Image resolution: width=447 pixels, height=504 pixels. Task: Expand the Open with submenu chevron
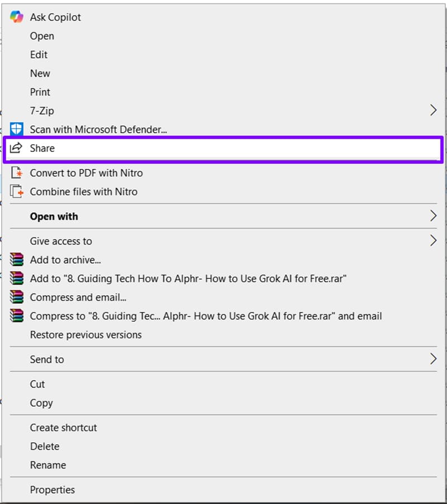(x=433, y=216)
